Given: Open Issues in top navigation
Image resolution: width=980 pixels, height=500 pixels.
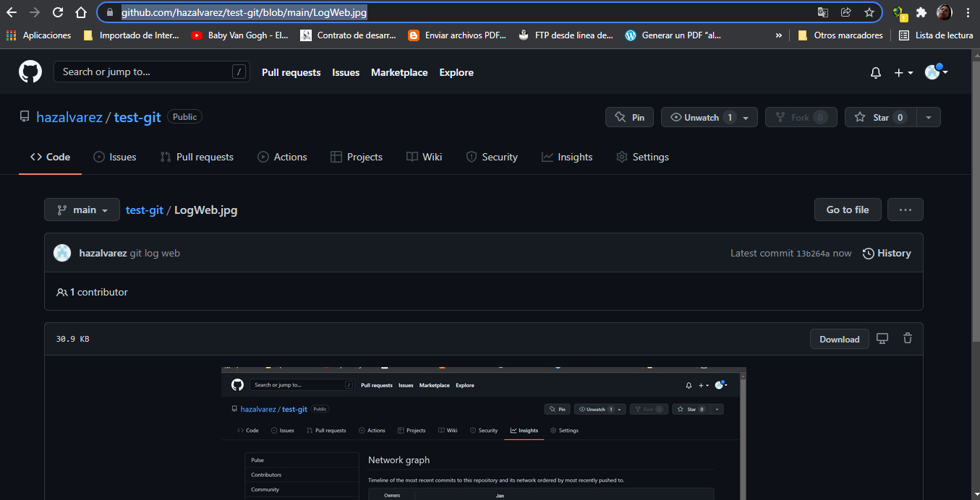Looking at the screenshot, I should 346,72.
